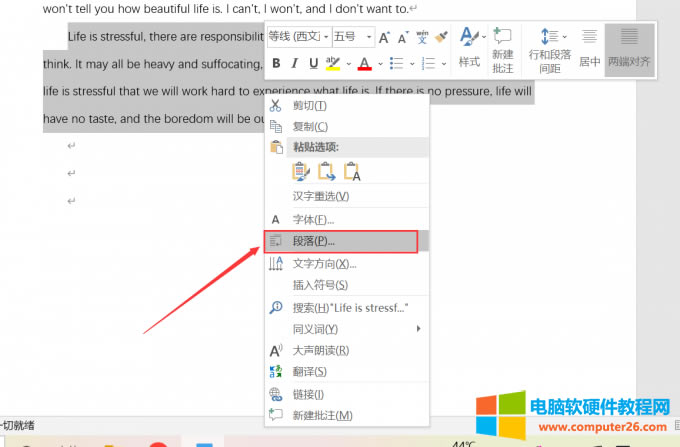
Task: Click the 44°C weather reading in the taskbar
Action: pyautogui.click(x=464, y=444)
